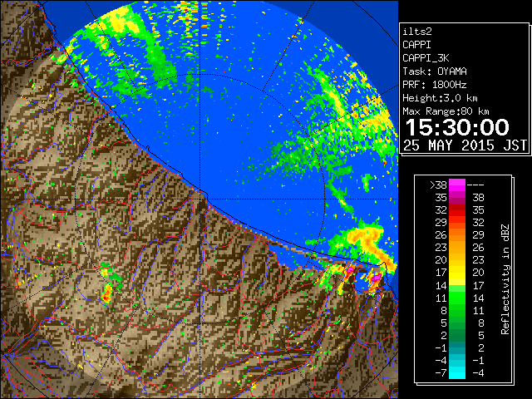Click the 'PRF: 1800Hz' line
The height and width of the screenshot is (399, 532).
click(x=435, y=85)
